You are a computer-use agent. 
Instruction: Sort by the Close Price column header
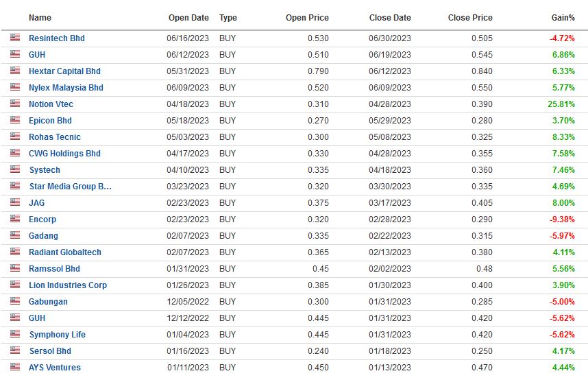(x=470, y=18)
